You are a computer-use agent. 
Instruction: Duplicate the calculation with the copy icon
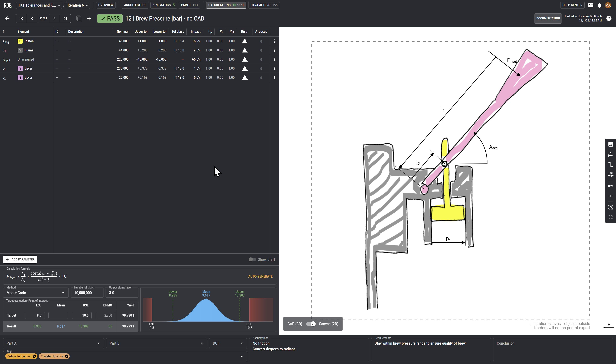point(79,18)
